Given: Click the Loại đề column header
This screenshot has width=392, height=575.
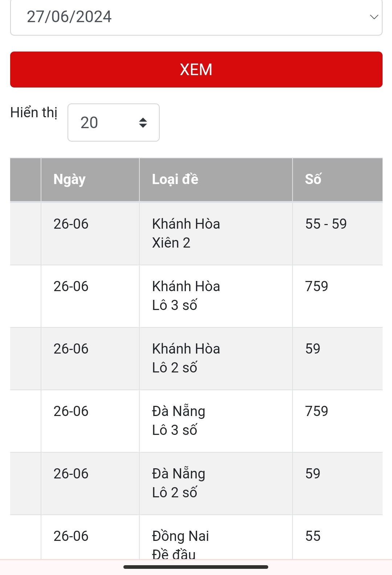Looking at the screenshot, I should click(175, 179).
